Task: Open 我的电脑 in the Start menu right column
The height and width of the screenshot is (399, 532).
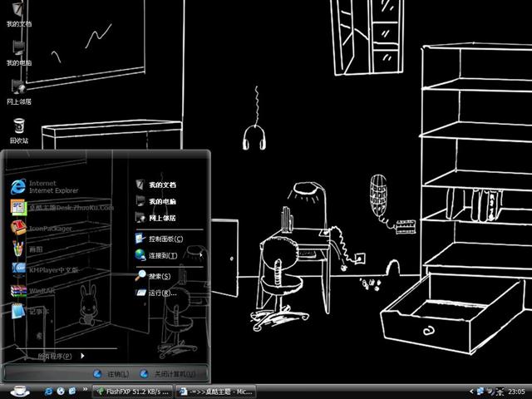Action: point(155,201)
